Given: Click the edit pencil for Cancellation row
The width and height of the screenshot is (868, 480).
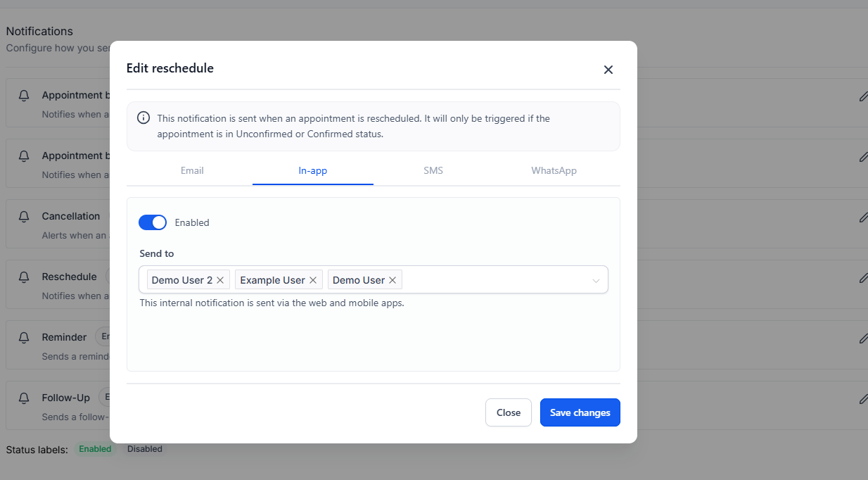Looking at the screenshot, I should pos(863,217).
